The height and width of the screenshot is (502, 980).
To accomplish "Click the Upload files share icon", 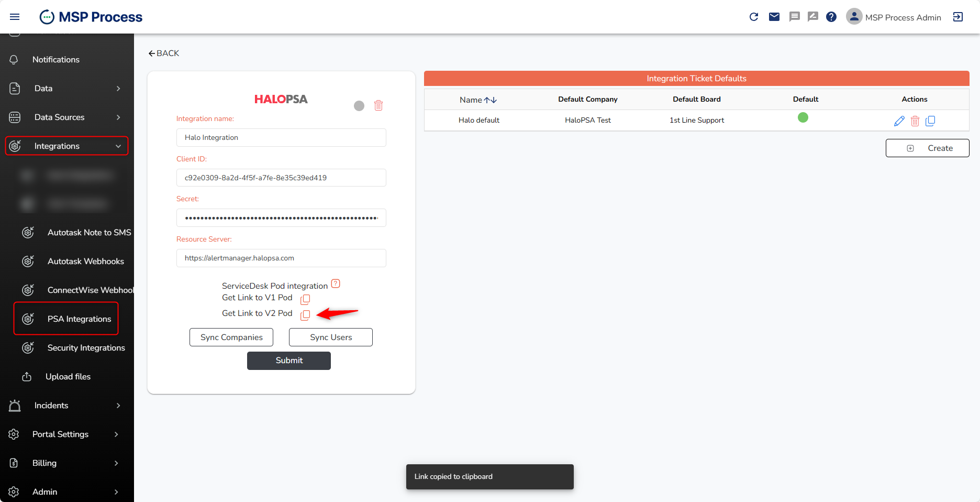I will [x=27, y=377].
